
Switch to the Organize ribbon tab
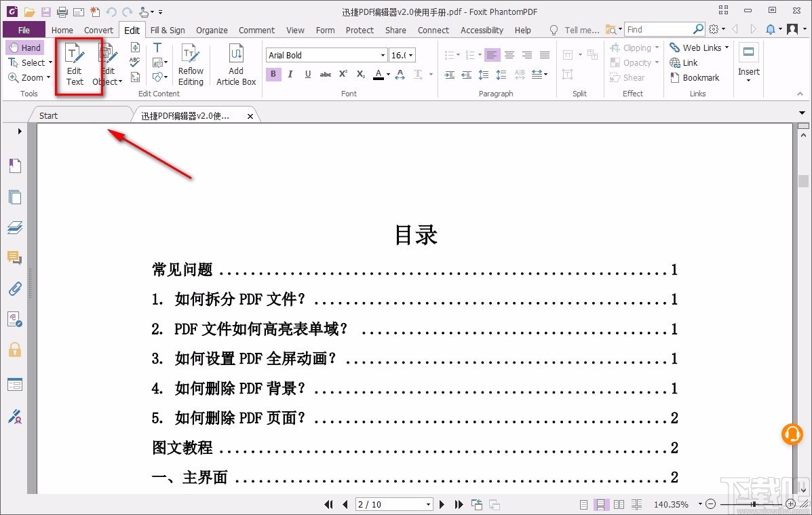[x=212, y=30]
